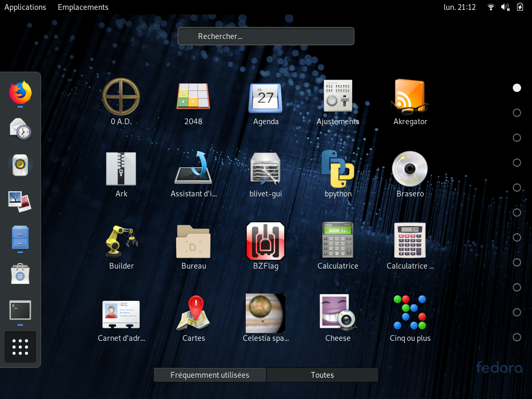Toggle the show applications grid button
This screenshot has width=532, height=399.
[20, 347]
